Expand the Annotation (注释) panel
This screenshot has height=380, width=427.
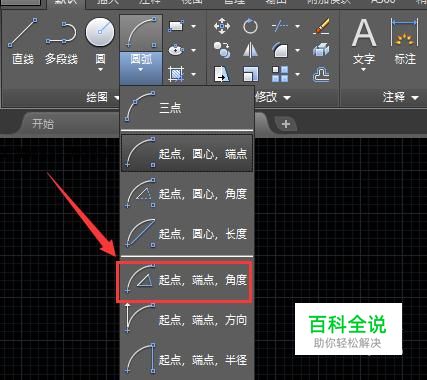(x=400, y=98)
